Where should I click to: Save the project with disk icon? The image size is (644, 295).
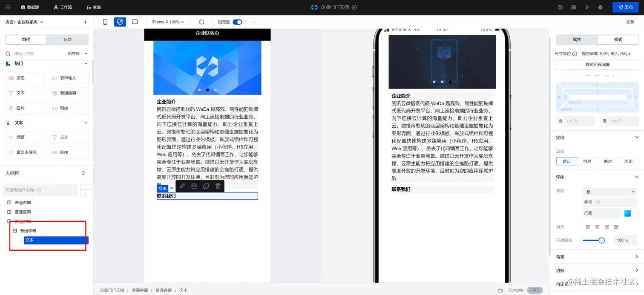(x=574, y=7)
